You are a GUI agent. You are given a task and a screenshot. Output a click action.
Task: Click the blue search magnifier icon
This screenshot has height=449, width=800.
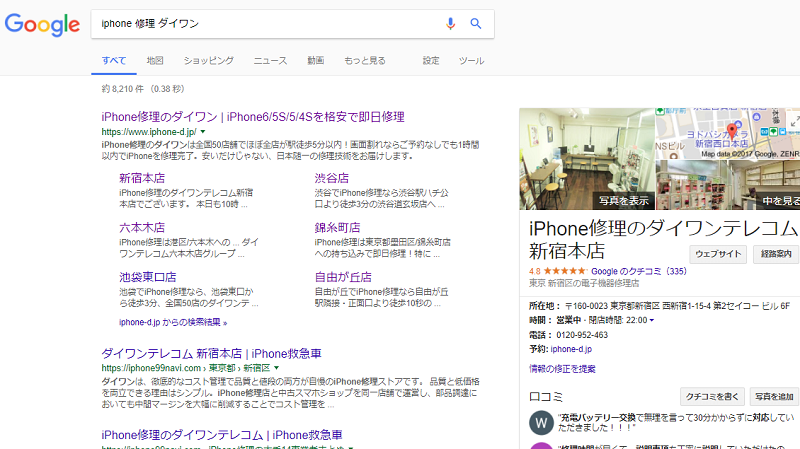pos(476,23)
